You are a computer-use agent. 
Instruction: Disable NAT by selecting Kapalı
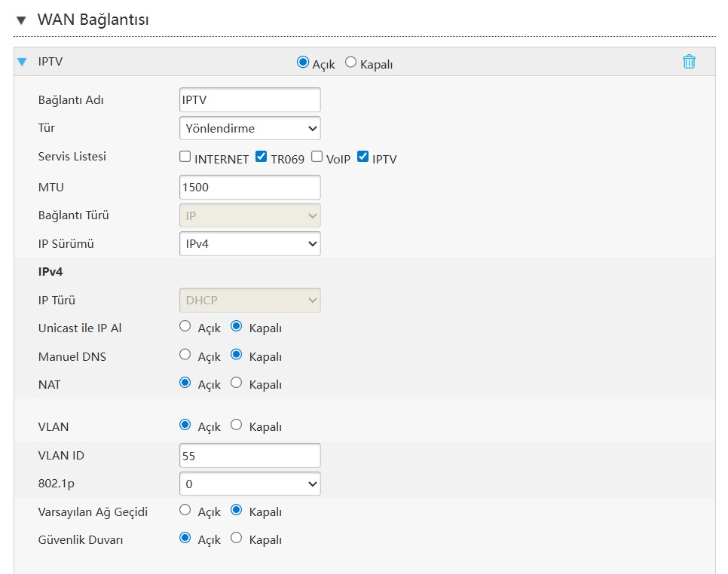pyautogui.click(x=237, y=383)
